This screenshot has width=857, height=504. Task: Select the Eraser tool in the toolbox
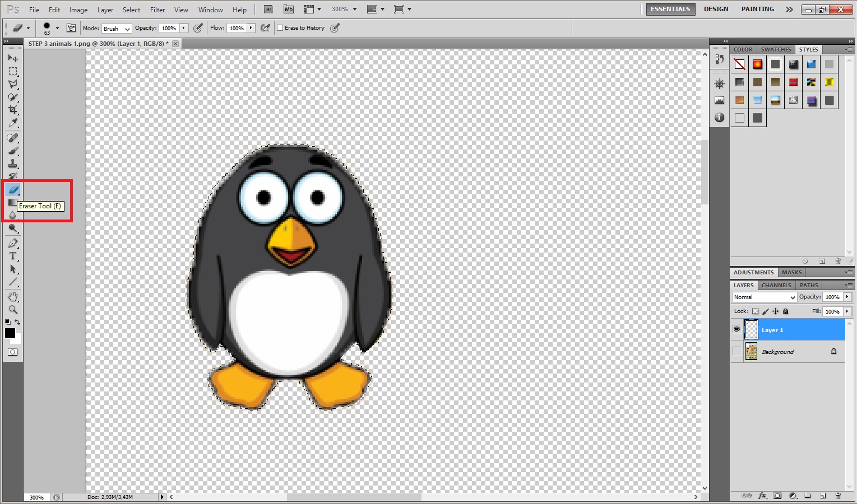point(13,190)
